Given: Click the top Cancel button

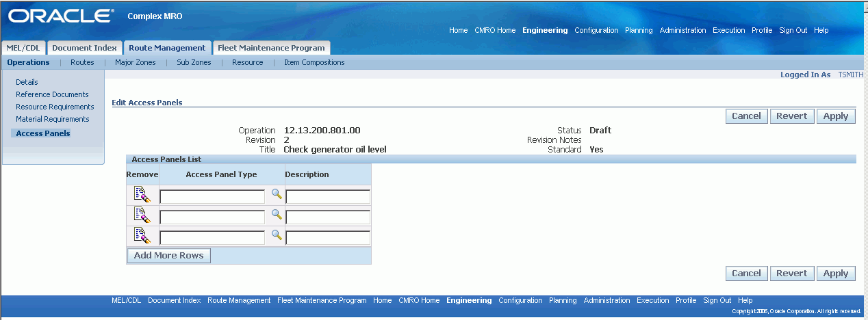Looking at the screenshot, I should pyautogui.click(x=746, y=116).
